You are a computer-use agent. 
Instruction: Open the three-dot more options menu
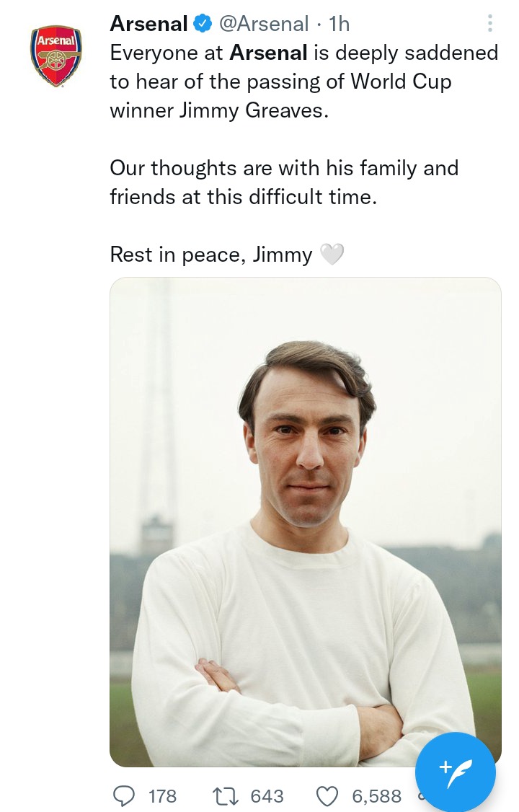pos(490,23)
